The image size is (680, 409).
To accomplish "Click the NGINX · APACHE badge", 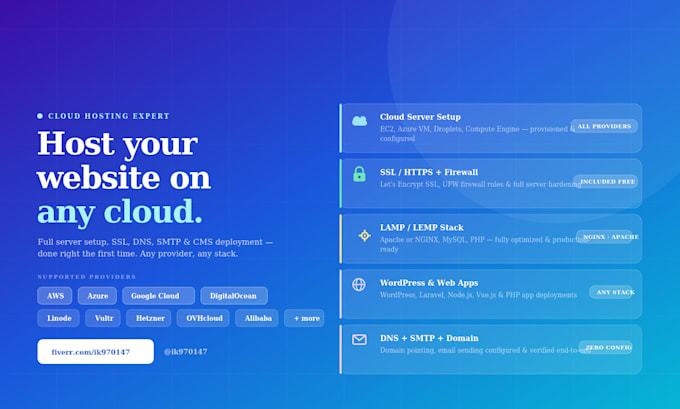I will click(x=607, y=237).
